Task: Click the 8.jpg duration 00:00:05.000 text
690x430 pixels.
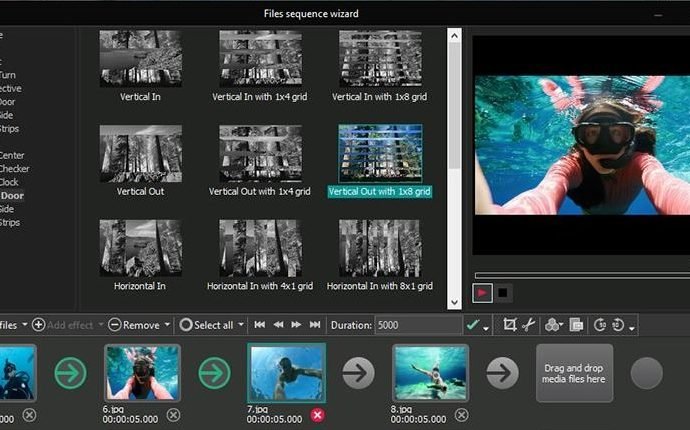Action: click(418, 419)
